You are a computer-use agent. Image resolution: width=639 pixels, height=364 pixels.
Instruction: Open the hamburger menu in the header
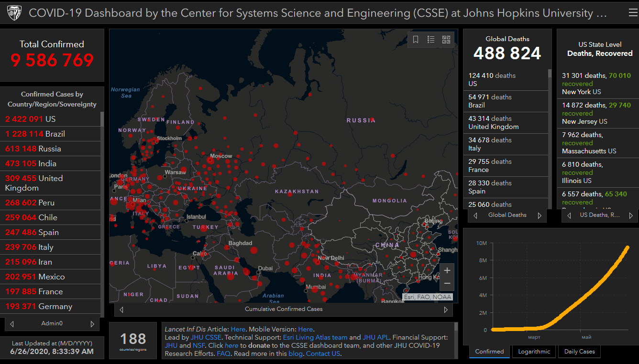[x=633, y=13]
